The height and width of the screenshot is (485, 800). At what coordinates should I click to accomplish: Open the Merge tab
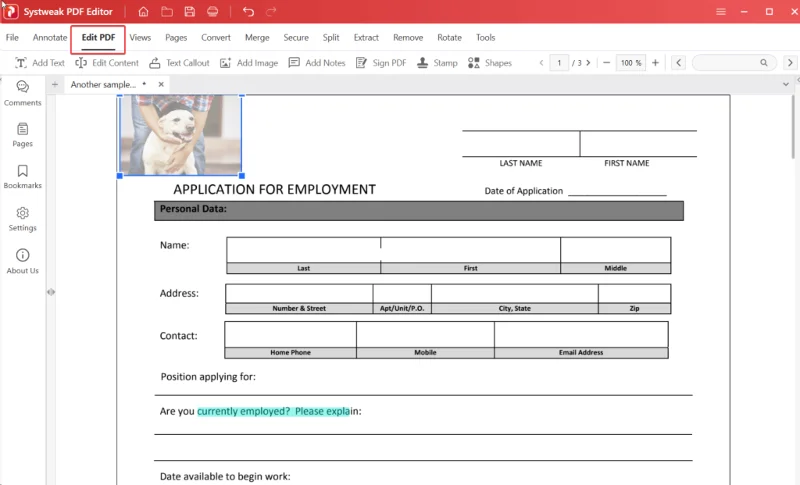point(257,37)
